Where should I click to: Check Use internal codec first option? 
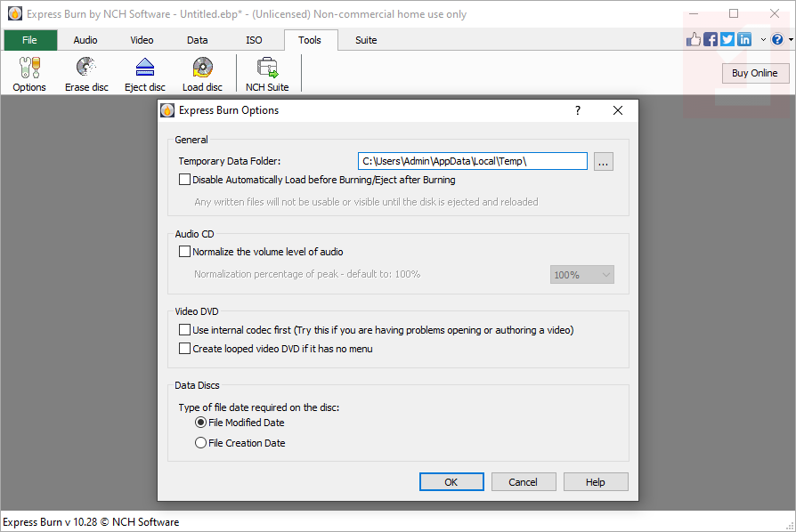pos(185,330)
